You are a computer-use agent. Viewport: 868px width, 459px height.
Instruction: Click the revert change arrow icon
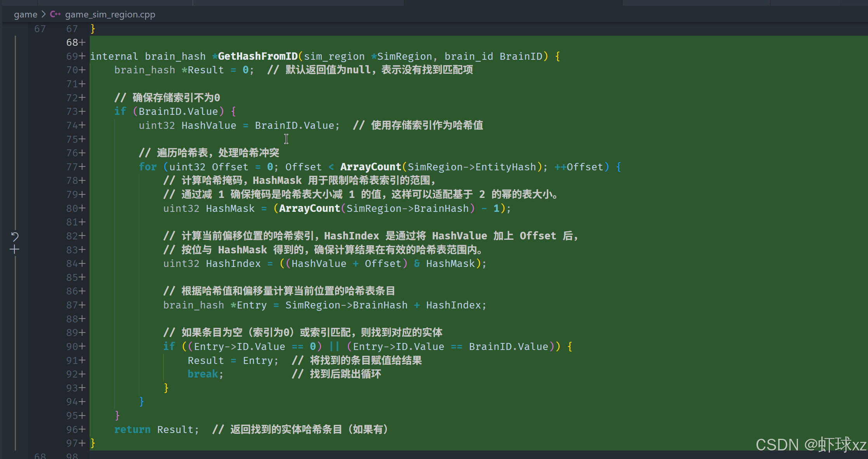click(14, 236)
